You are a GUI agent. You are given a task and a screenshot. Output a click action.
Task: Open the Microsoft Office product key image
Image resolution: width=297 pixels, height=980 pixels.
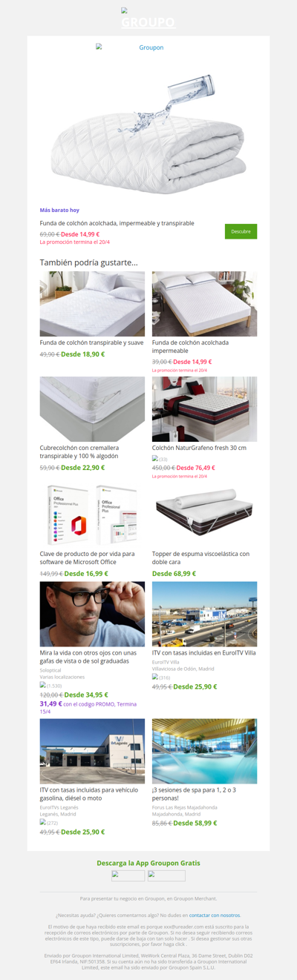click(x=92, y=514)
